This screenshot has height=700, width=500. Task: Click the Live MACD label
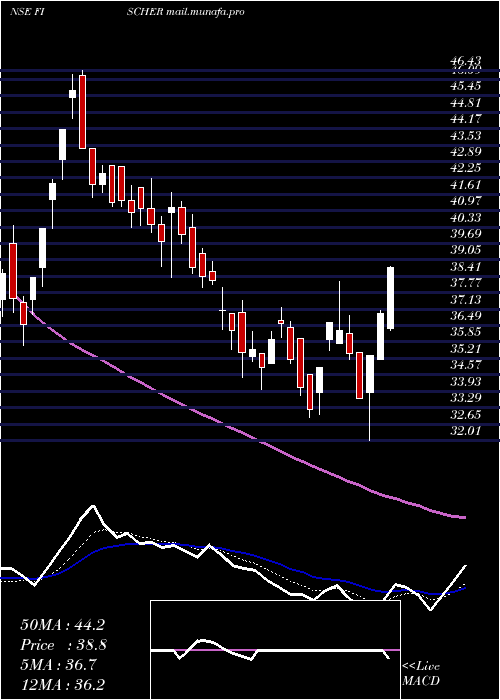[421, 674]
